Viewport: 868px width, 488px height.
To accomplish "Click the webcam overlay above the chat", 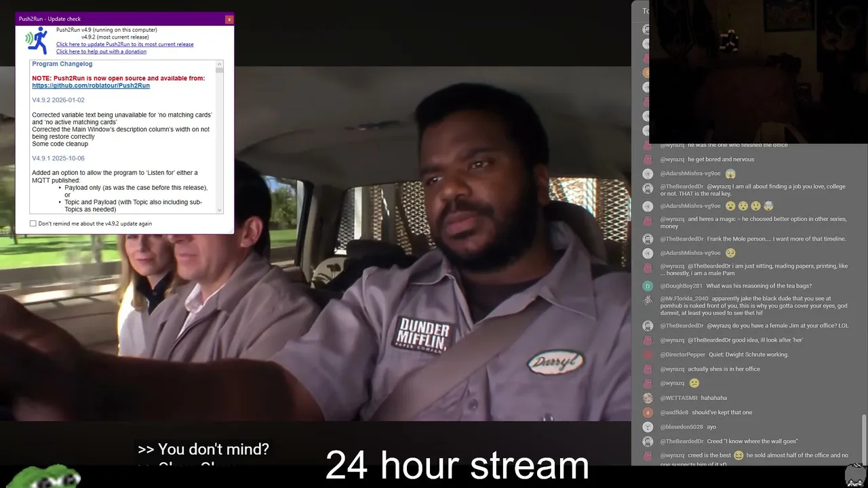I will 758,71.
